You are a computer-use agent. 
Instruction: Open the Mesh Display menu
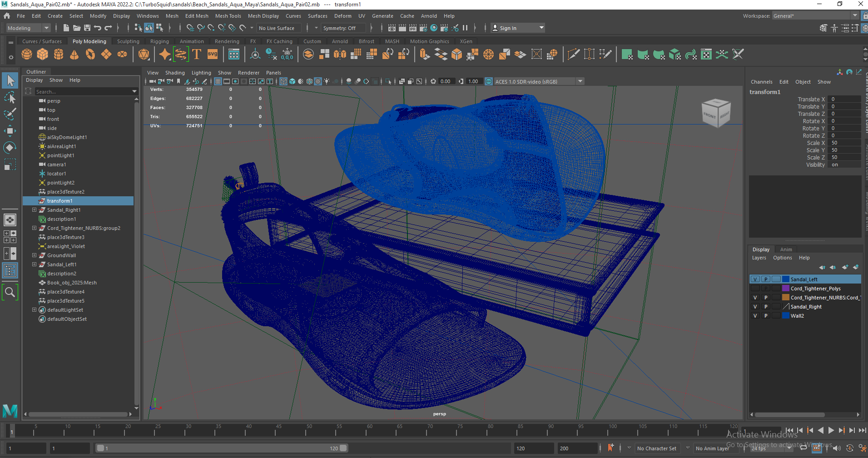(263, 15)
